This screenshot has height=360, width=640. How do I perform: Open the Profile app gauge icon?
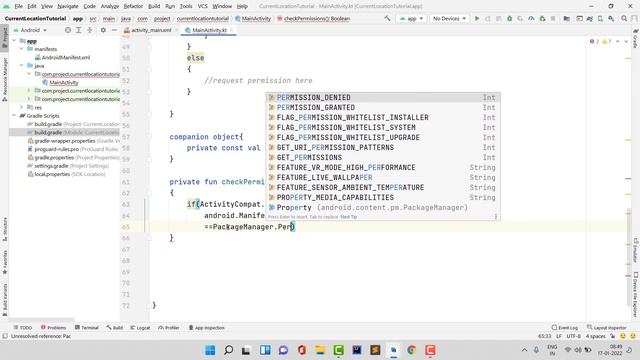click(531, 18)
